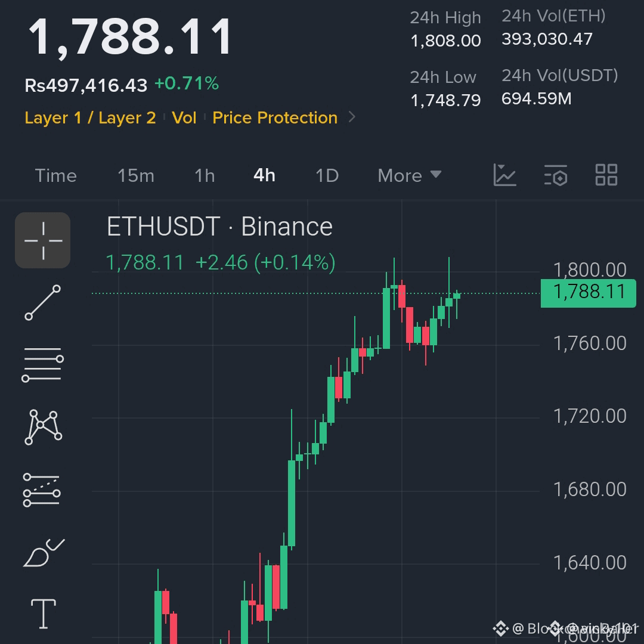This screenshot has width=644, height=644.
Task: Select the horizontal lines drawing tool
Action: 43,365
